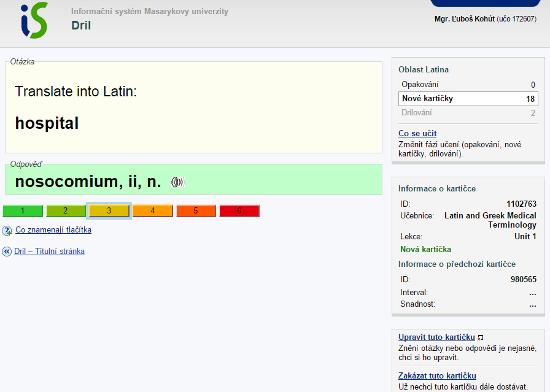Click the Informace o předchozí kartičce heading

tap(457, 264)
